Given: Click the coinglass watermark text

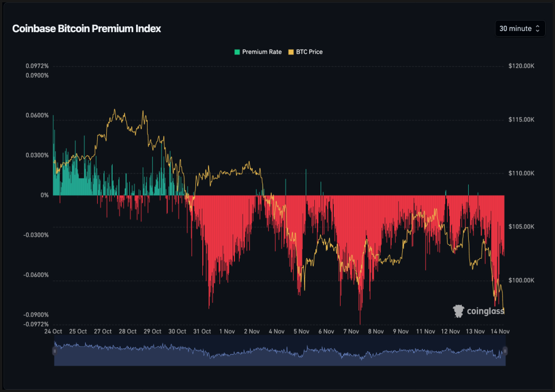Looking at the screenshot, I should 485,311.
